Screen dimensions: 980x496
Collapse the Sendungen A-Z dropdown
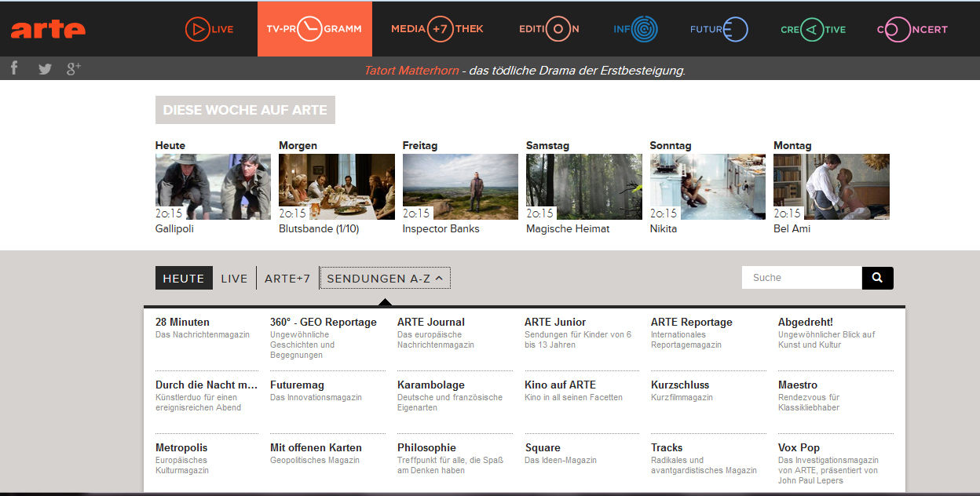coord(385,278)
